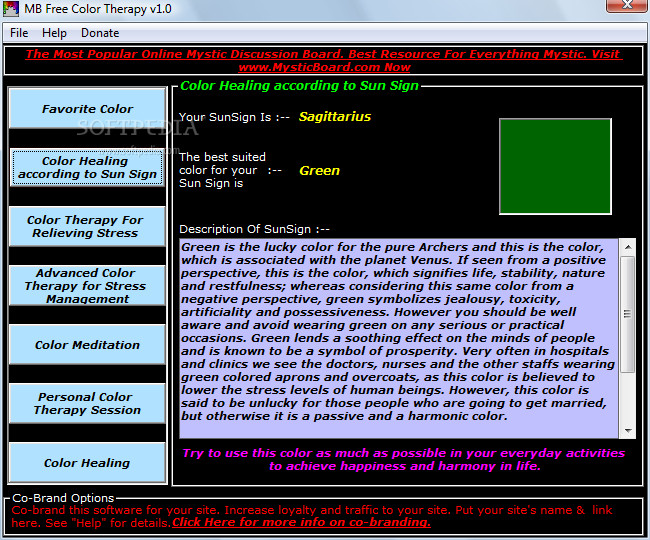Viewport: 650px width, 540px height.
Task: Open the Help menu
Action: coord(54,33)
